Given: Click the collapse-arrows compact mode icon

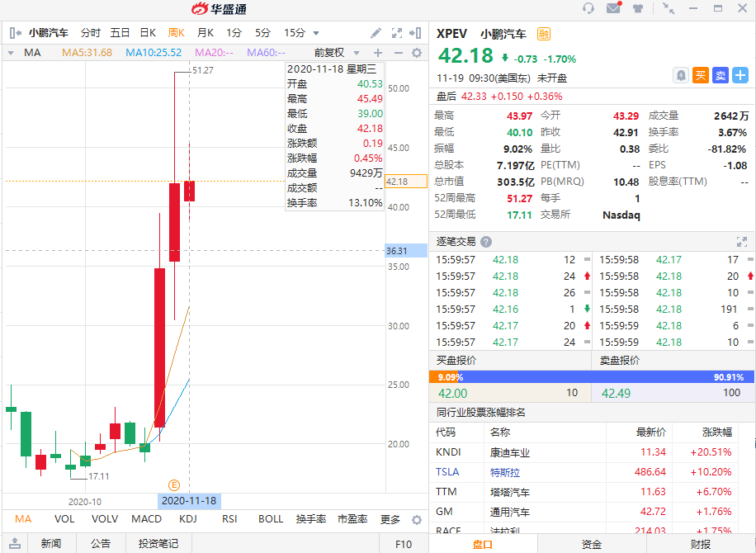Looking at the screenshot, I should pos(669,8).
